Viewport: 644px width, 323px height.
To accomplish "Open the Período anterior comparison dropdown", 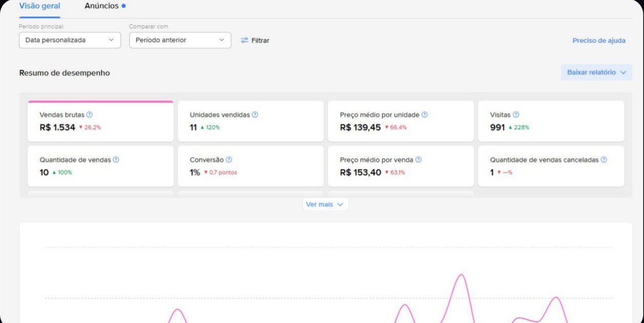I will pos(180,40).
